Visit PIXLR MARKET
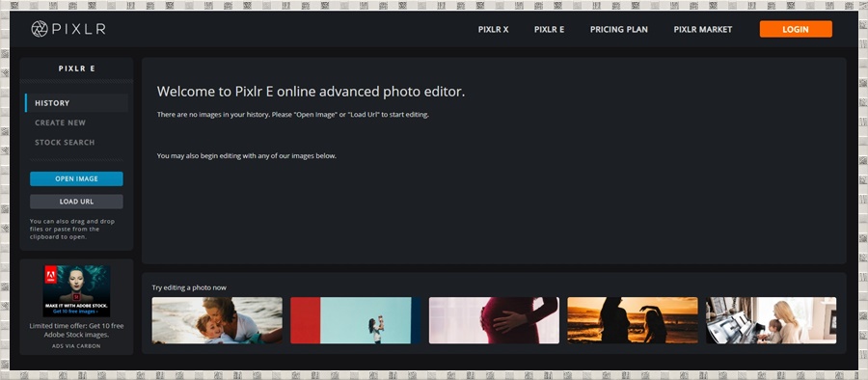 click(702, 29)
